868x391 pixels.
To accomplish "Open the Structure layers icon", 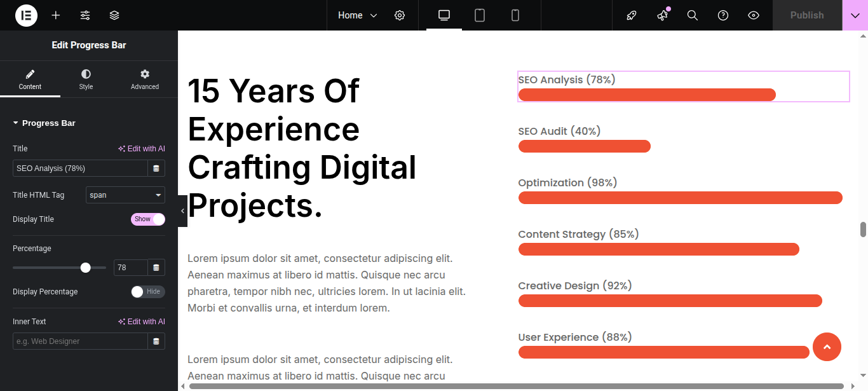I will 114,15.
